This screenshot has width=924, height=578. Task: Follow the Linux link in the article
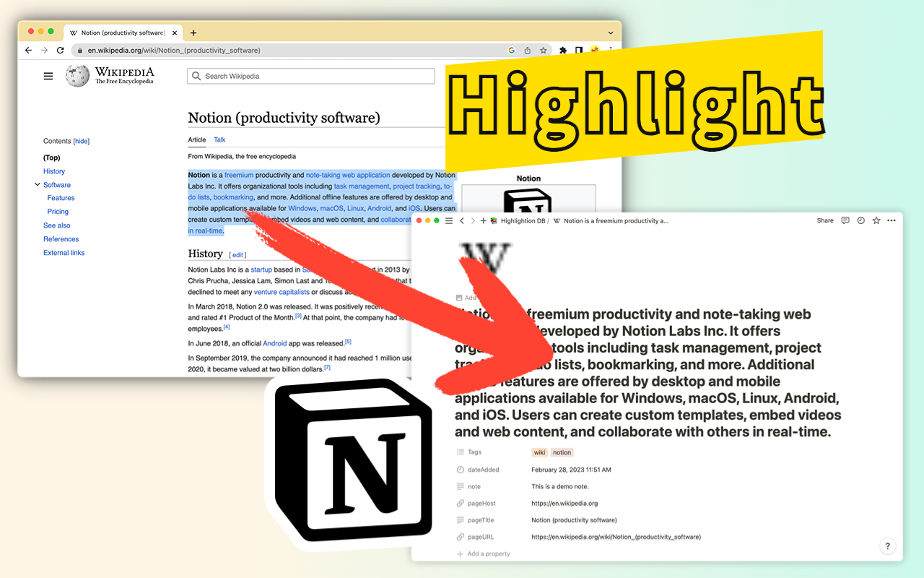click(356, 209)
